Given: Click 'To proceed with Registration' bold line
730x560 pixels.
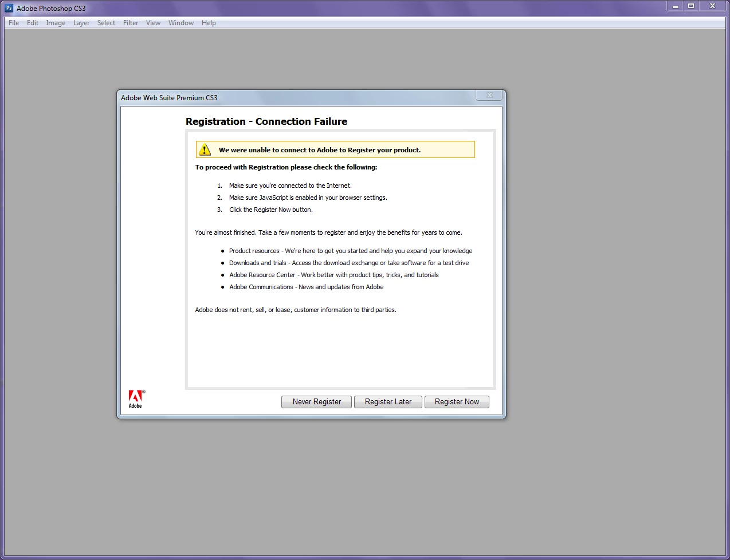Looking at the screenshot, I should 286,167.
